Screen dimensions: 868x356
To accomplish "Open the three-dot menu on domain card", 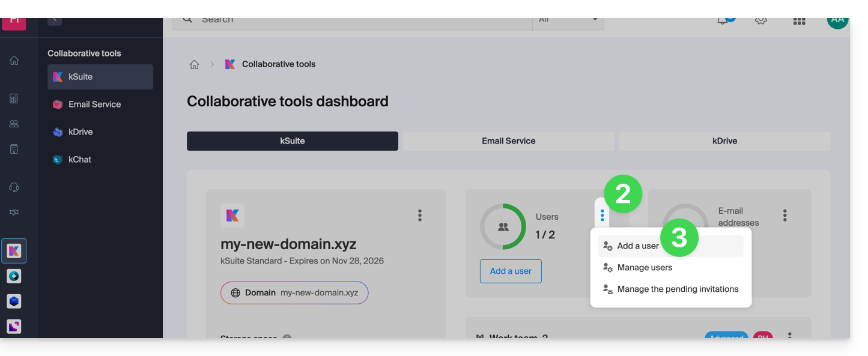I will 420,215.
